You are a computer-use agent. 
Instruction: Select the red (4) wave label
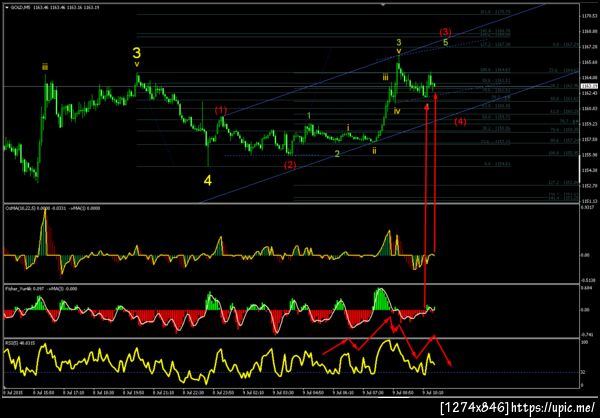tap(460, 122)
